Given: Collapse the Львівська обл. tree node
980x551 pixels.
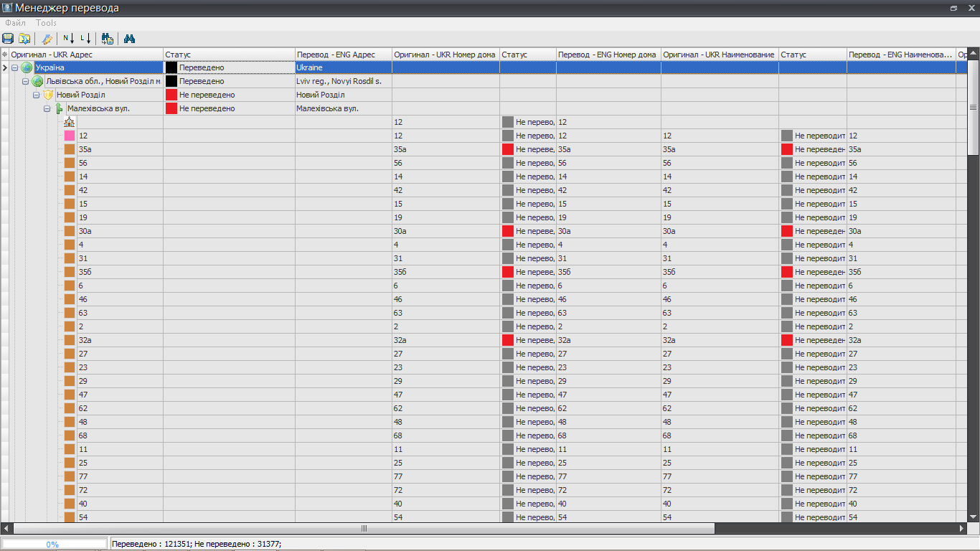Looking at the screenshot, I should point(25,81).
